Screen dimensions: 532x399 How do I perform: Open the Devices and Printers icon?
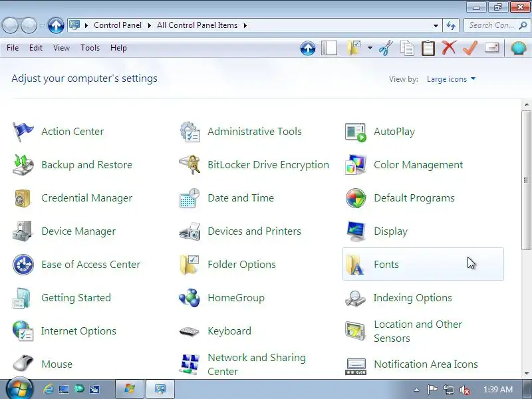click(x=190, y=231)
